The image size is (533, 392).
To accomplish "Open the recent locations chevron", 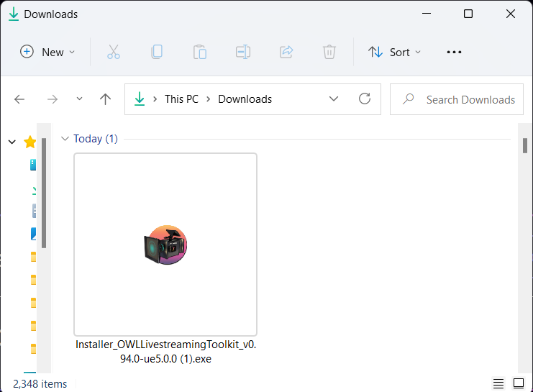I will click(79, 99).
